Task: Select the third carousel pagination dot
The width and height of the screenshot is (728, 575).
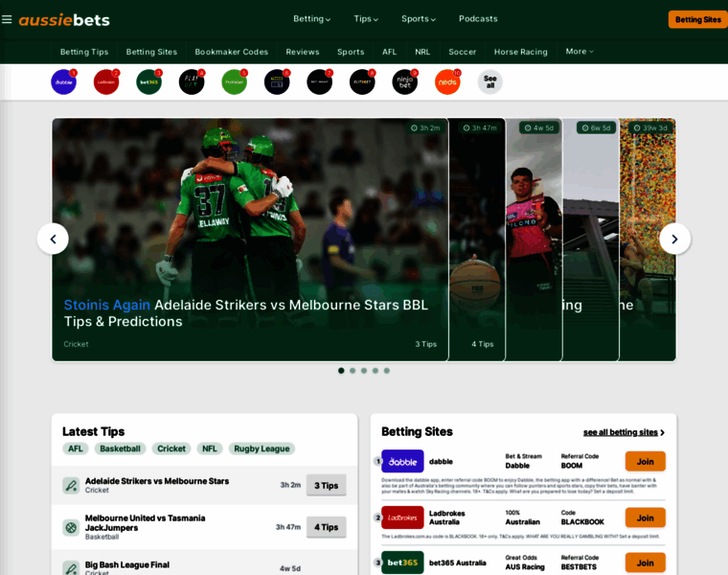Action: pyautogui.click(x=364, y=371)
